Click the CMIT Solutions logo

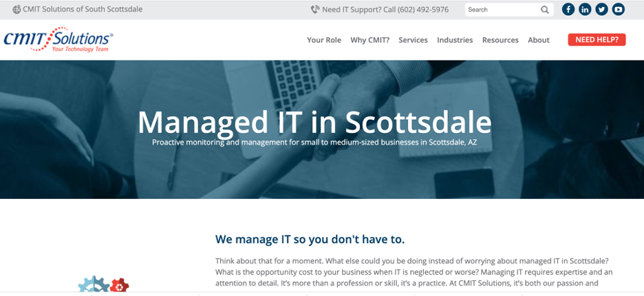pos(58,39)
